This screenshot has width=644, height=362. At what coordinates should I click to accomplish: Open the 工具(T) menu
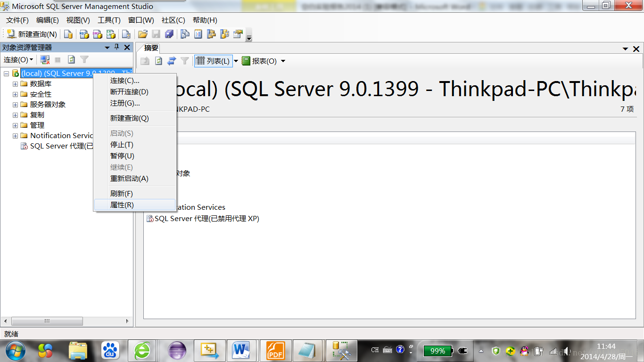(x=109, y=20)
